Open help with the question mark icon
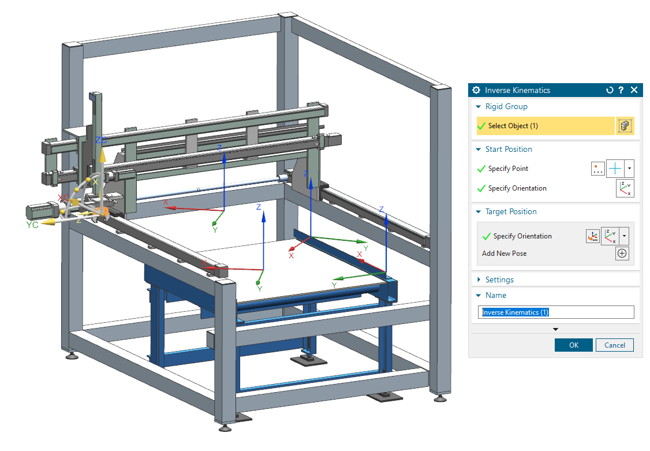Screen dimensions: 650x451 [x=621, y=90]
